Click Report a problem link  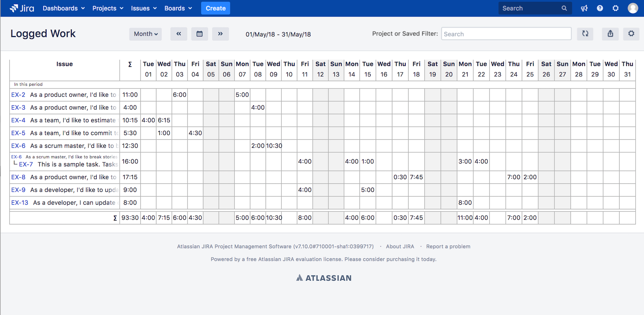click(x=448, y=246)
